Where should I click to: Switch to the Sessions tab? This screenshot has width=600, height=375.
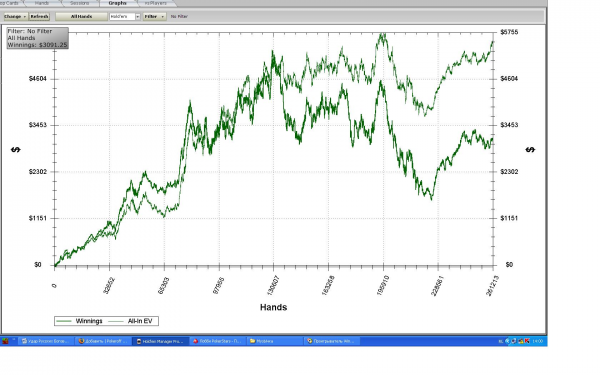pyautogui.click(x=80, y=3)
